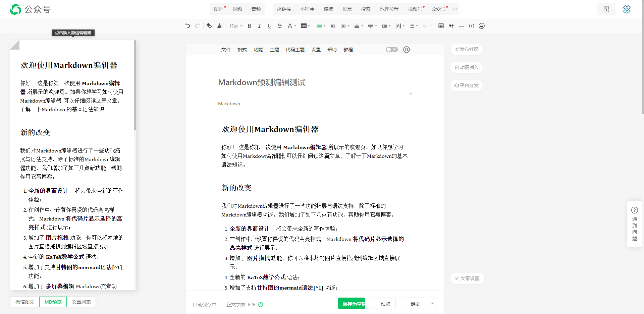644x314 pixels.
Task: Adjust letter spacing
Action: (398, 26)
